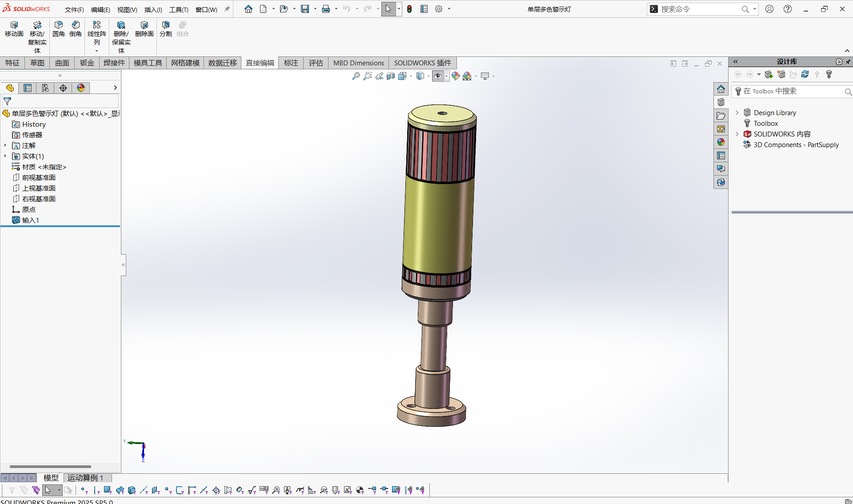
Task: Click the Rebuild traffic light icon
Action: (409, 9)
